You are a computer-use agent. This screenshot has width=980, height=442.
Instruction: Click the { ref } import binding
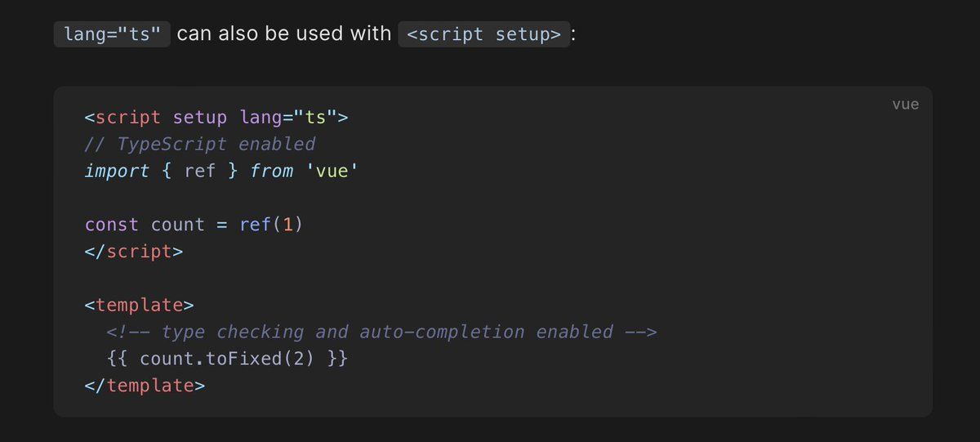coord(200,171)
